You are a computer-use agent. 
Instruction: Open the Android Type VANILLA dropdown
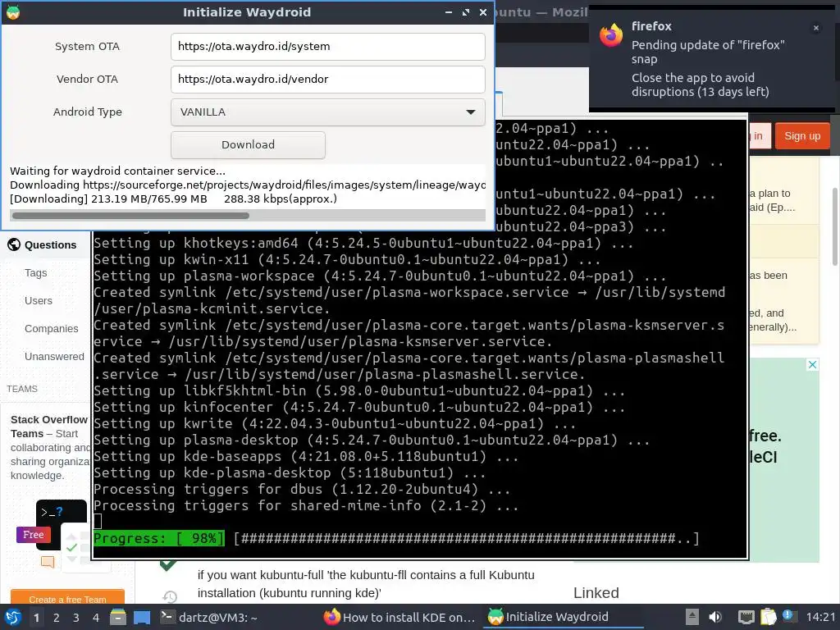(x=328, y=112)
